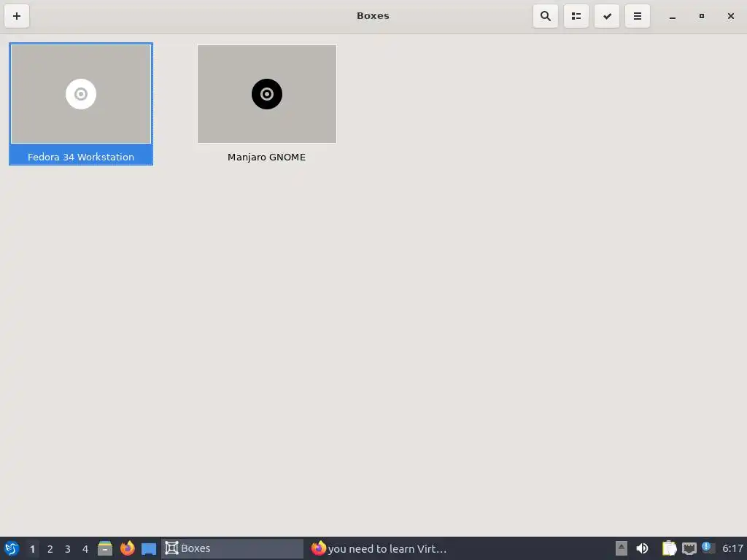
Task: Activate Boxes taskbar entry
Action: tap(233, 548)
